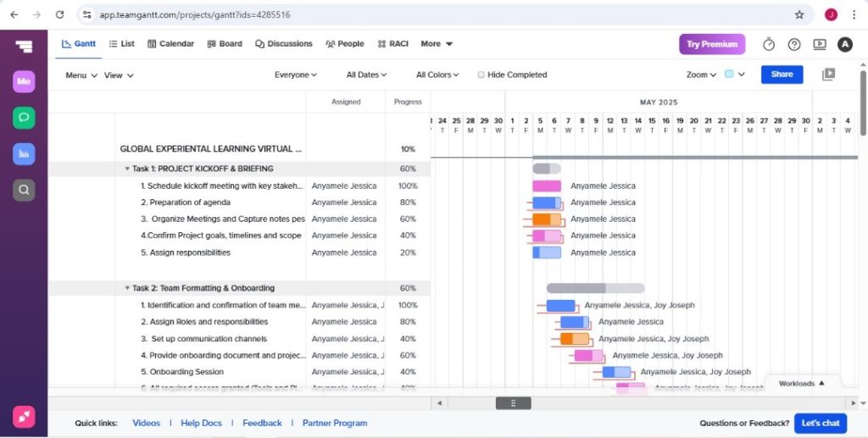Enable the Hide Completed checkbox
This screenshot has height=438, width=868.
(x=481, y=75)
